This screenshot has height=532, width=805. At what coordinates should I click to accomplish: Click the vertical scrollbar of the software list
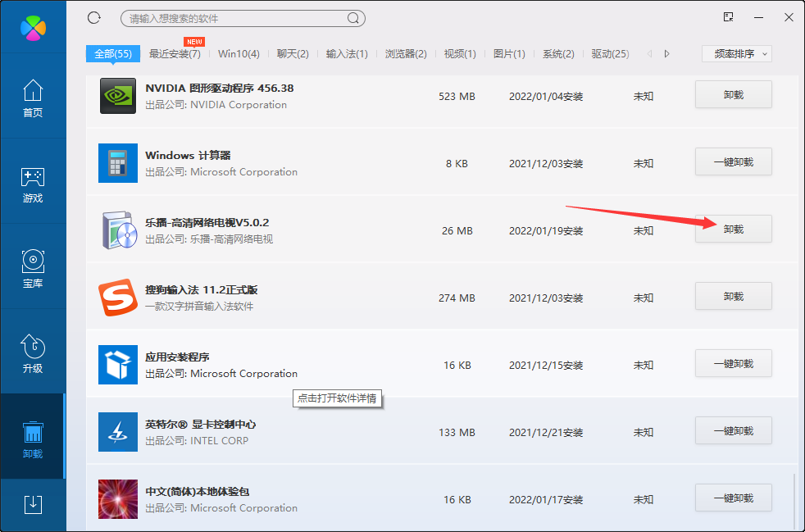coord(794,500)
